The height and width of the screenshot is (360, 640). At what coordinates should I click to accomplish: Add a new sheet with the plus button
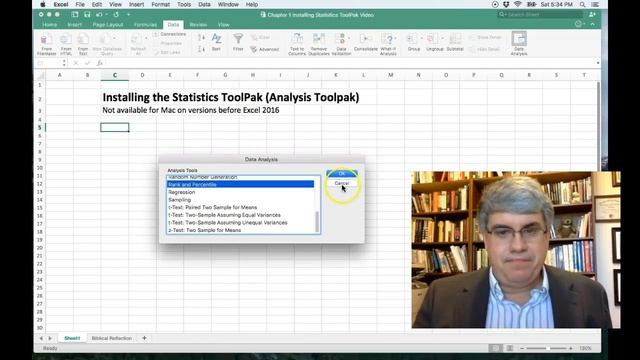click(x=144, y=338)
